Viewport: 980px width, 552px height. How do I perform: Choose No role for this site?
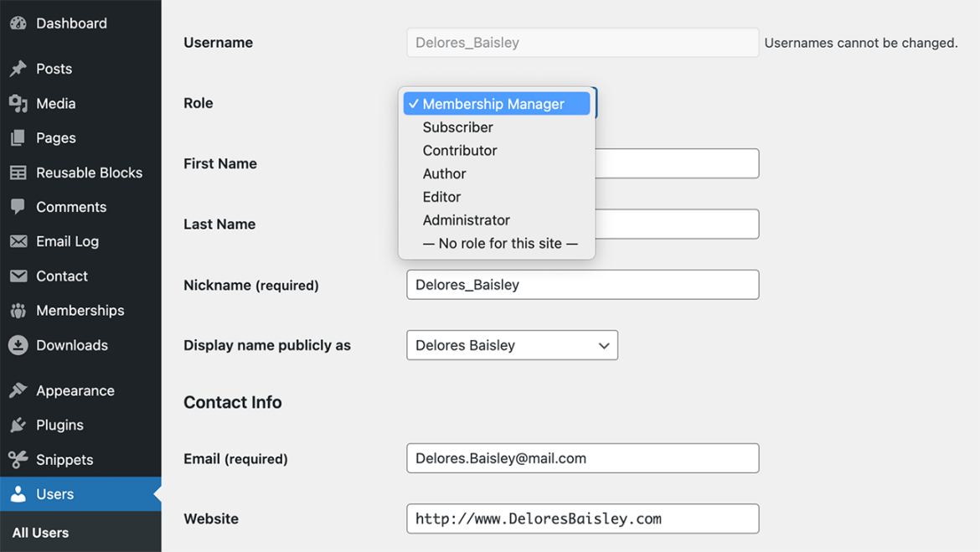[496, 243]
